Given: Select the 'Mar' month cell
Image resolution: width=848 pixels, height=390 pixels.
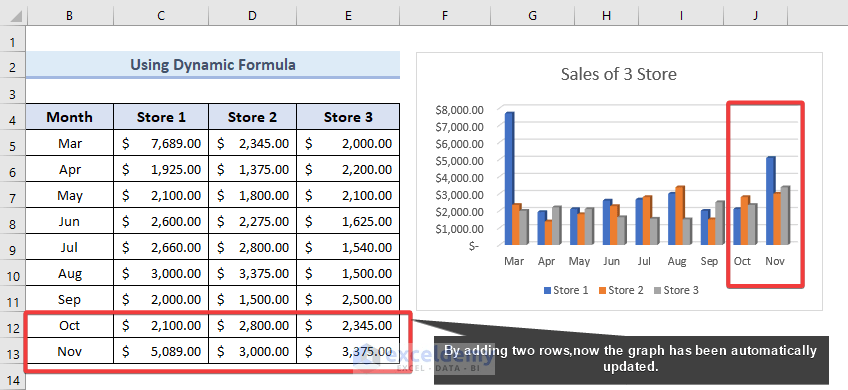Looking at the screenshot, I should point(70,143).
